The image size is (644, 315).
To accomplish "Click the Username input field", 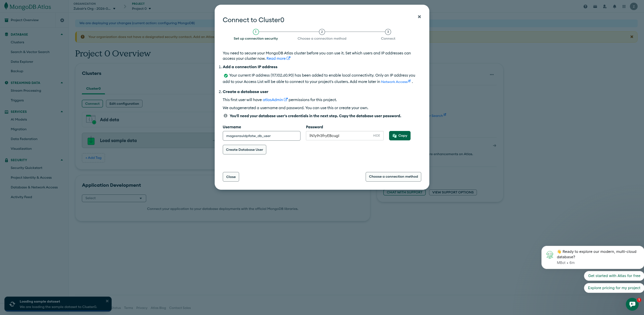I will [x=261, y=136].
